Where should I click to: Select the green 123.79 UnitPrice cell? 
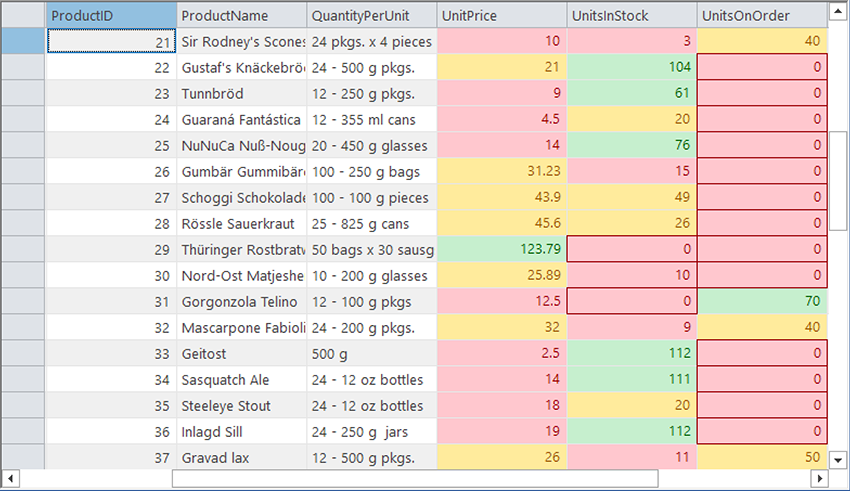[502, 249]
